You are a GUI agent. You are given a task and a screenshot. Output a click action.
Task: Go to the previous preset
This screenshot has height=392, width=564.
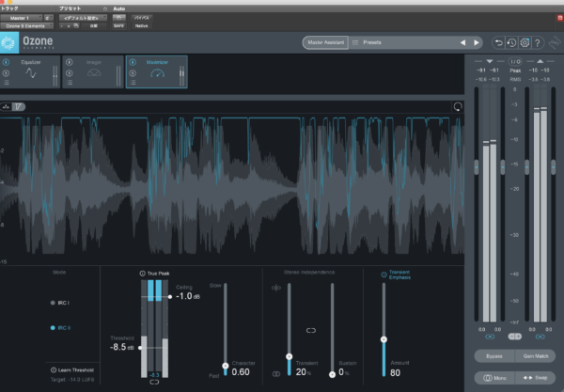click(x=462, y=43)
